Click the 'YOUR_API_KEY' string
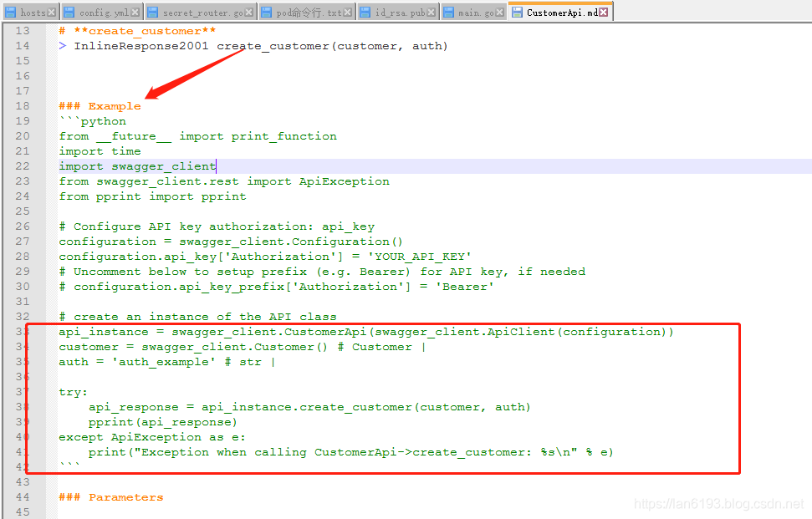Screen dimensions: 812x519 [420, 256]
